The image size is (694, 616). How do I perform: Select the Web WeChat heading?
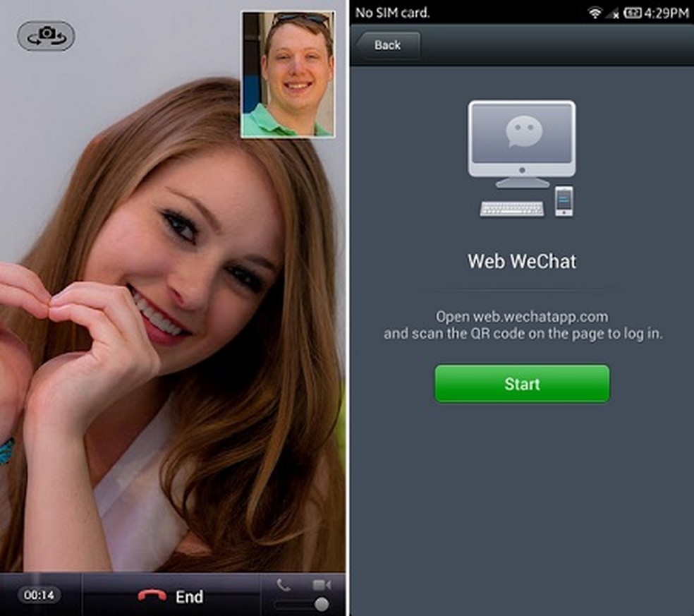[521, 261]
